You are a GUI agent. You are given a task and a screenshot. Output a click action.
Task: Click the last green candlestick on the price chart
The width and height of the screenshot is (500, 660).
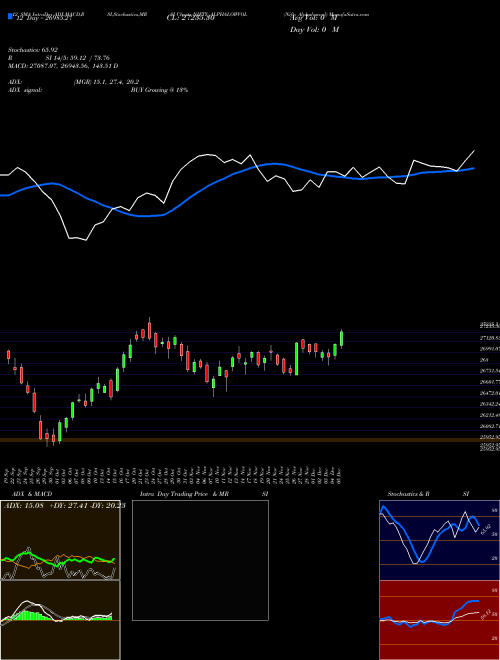341,339
